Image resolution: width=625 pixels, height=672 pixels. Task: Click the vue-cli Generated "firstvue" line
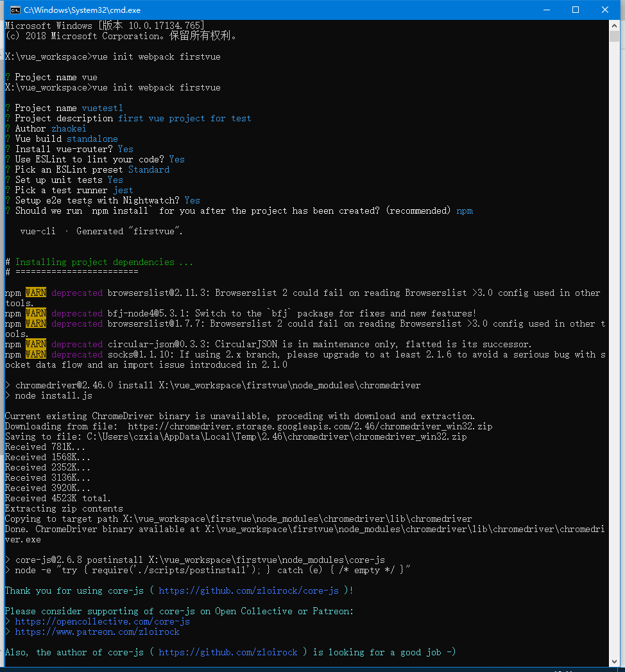click(x=101, y=232)
